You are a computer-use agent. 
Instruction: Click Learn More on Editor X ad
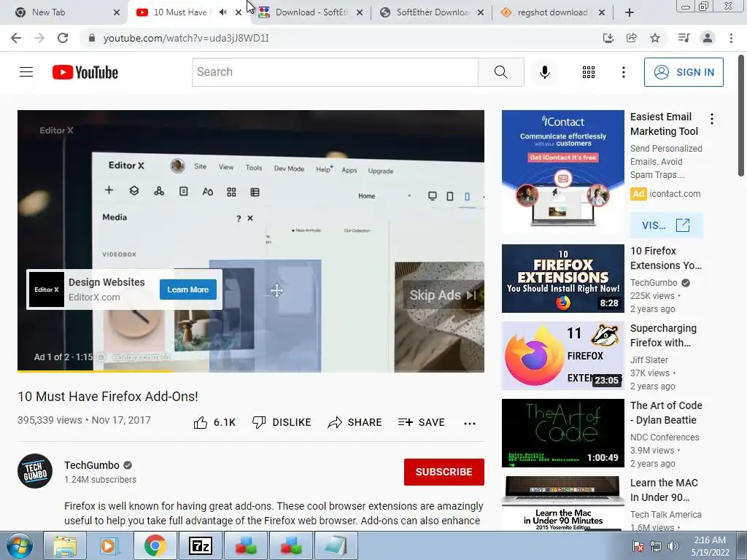tap(187, 289)
